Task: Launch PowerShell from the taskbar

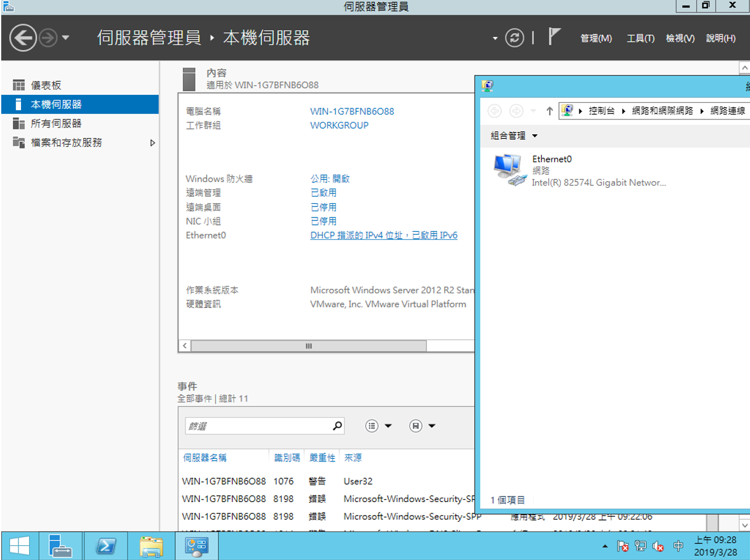Action: click(106, 546)
